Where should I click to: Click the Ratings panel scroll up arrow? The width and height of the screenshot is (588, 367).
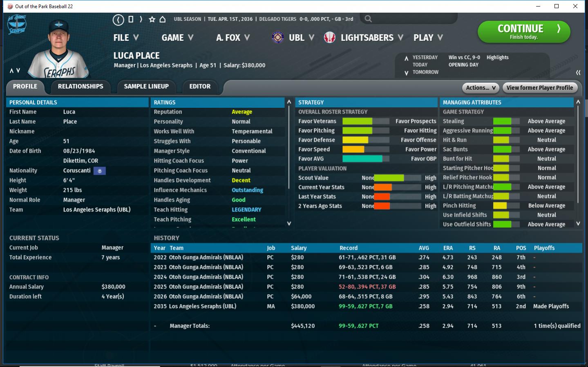point(289,102)
